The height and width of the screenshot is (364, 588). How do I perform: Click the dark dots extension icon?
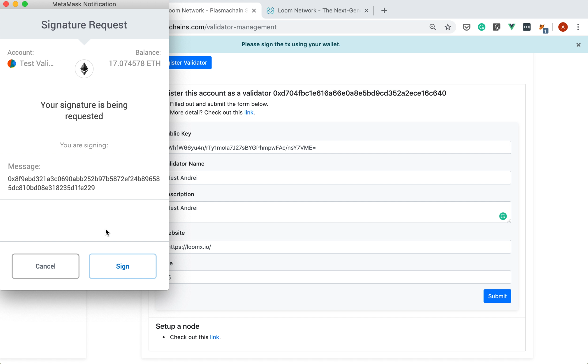pyautogui.click(x=527, y=27)
